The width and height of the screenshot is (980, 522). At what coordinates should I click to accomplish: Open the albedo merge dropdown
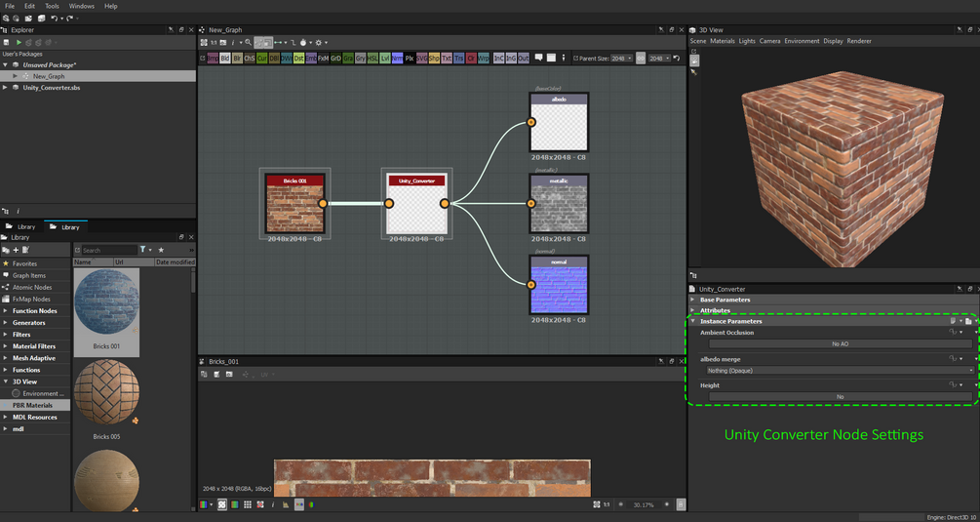[x=839, y=371]
